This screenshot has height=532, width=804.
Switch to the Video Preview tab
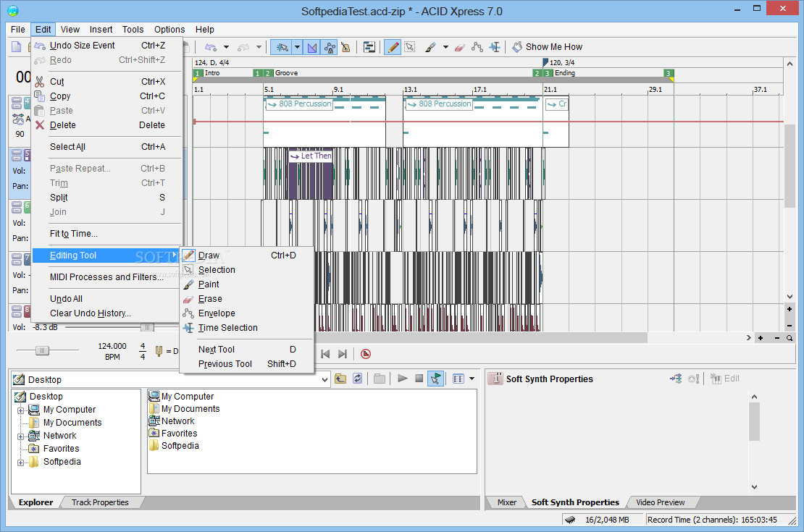point(660,502)
